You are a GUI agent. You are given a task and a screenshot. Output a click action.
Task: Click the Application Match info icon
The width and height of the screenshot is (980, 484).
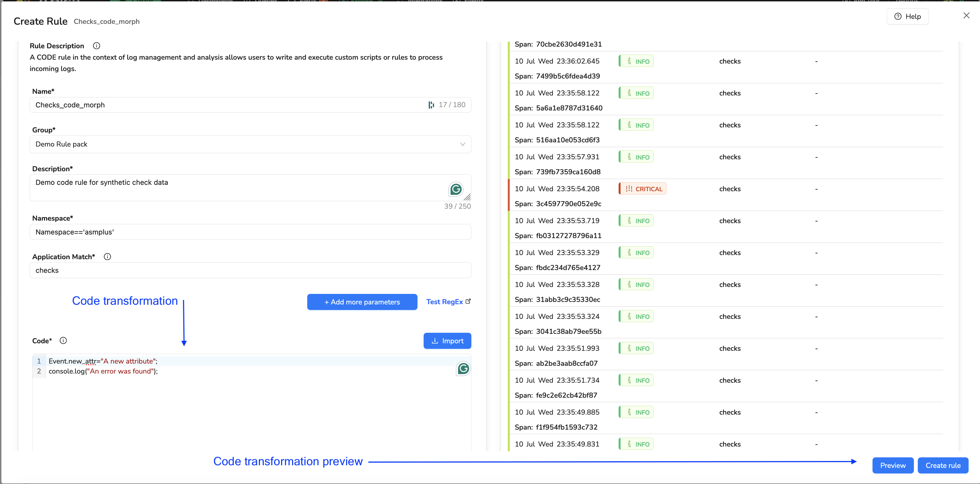point(107,257)
